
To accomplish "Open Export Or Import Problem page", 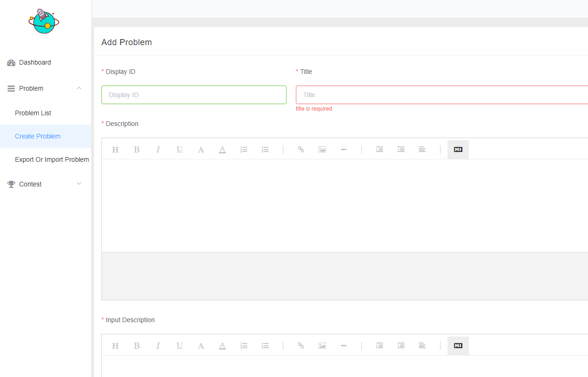I will (x=52, y=159).
